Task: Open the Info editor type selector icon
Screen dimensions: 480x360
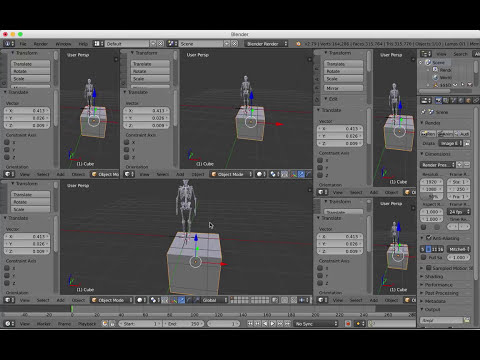Action: (x=9, y=44)
